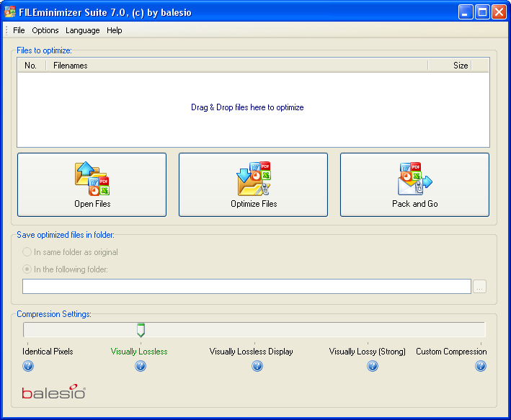Screen dimensions: 511x420
Task: Click the compression slider thumb
Action: [x=141, y=330]
